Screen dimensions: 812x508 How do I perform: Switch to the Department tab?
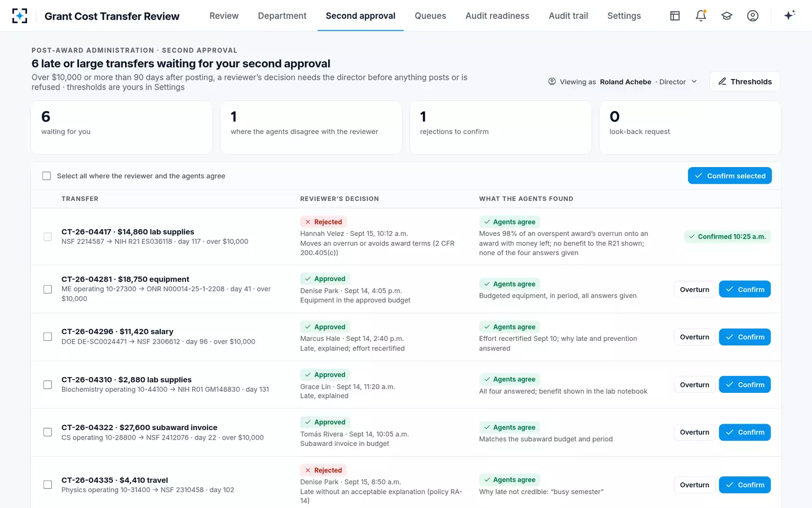tap(282, 16)
